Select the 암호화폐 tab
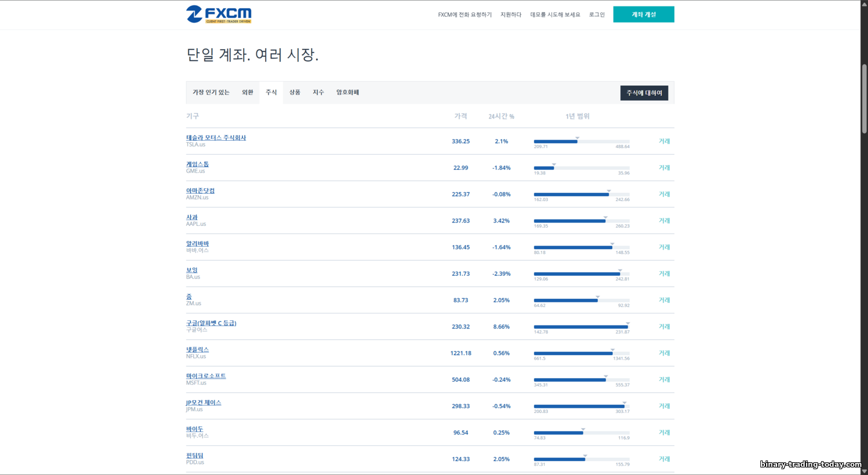868x475 pixels. click(348, 92)
